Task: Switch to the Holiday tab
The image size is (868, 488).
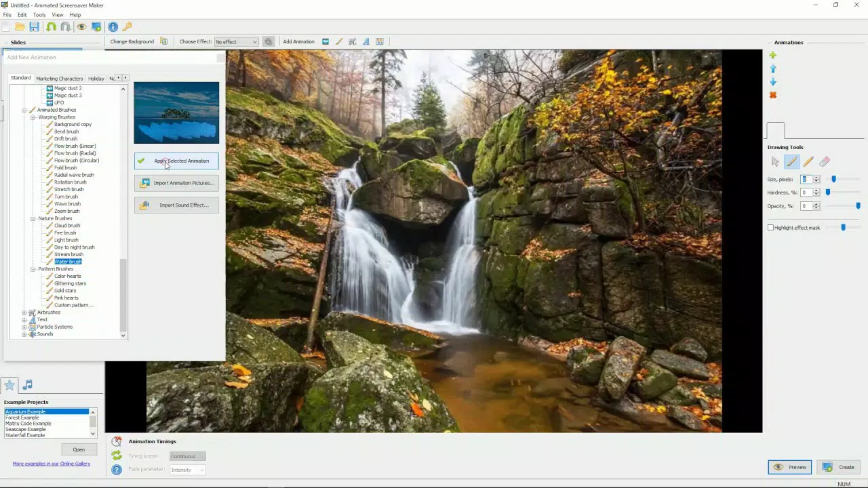Action: pyautogui.click(x=96, y=79)
